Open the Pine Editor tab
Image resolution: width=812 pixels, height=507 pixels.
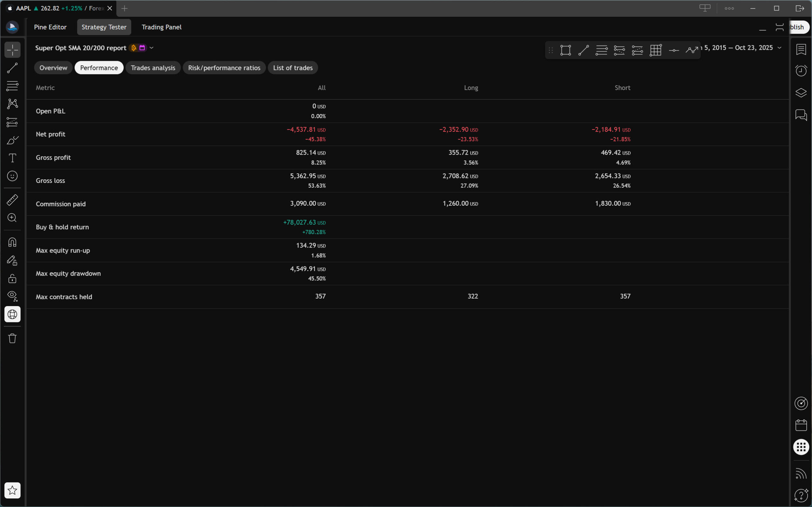(50, 27)
